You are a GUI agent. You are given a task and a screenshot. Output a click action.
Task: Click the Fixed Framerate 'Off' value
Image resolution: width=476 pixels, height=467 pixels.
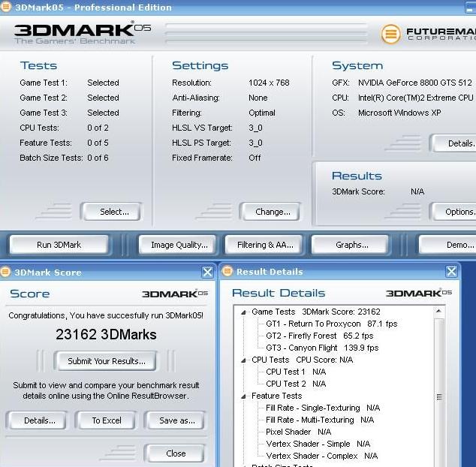coord(255,158)
